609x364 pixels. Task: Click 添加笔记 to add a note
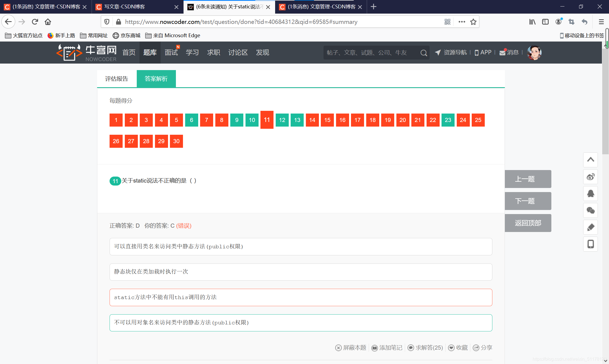(387, 348)
